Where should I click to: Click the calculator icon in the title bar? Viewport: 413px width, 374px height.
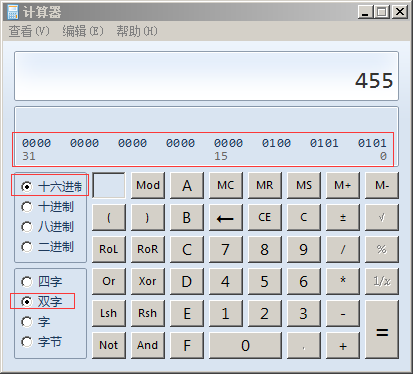(12, 12)
